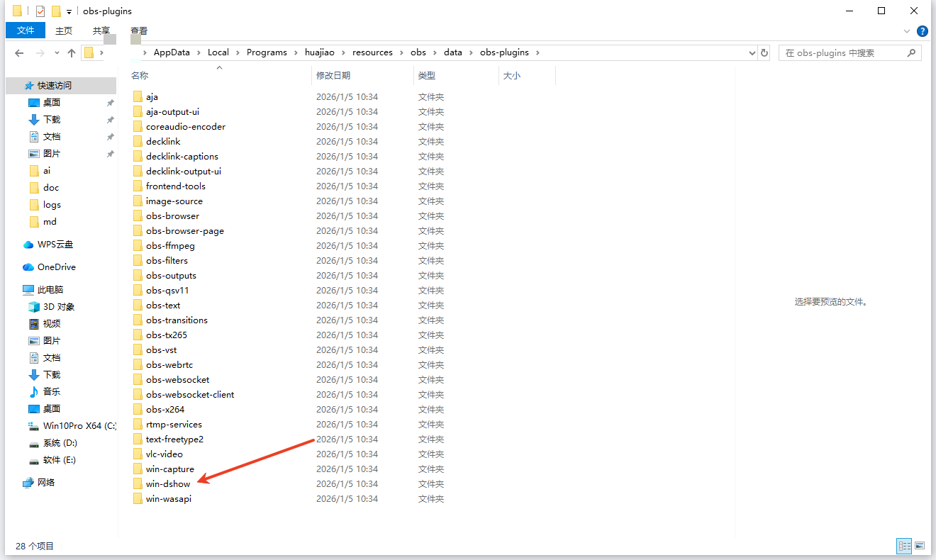Click the Up one level arrow
This screenshot has width=936, height=560.
coord(71,53)
